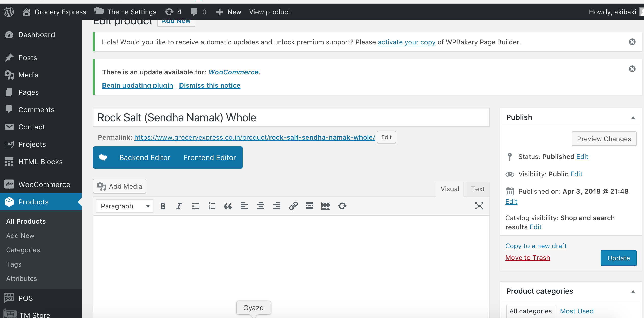
Task: Apply blockquote formatting
Action: pyautogui.click(x=228, y=206)
